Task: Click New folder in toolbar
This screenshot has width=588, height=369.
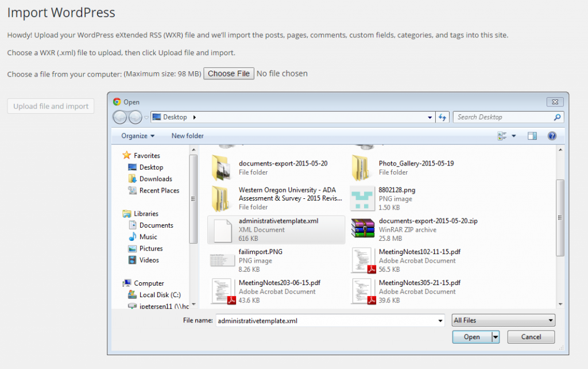Action: click(188, 136)
